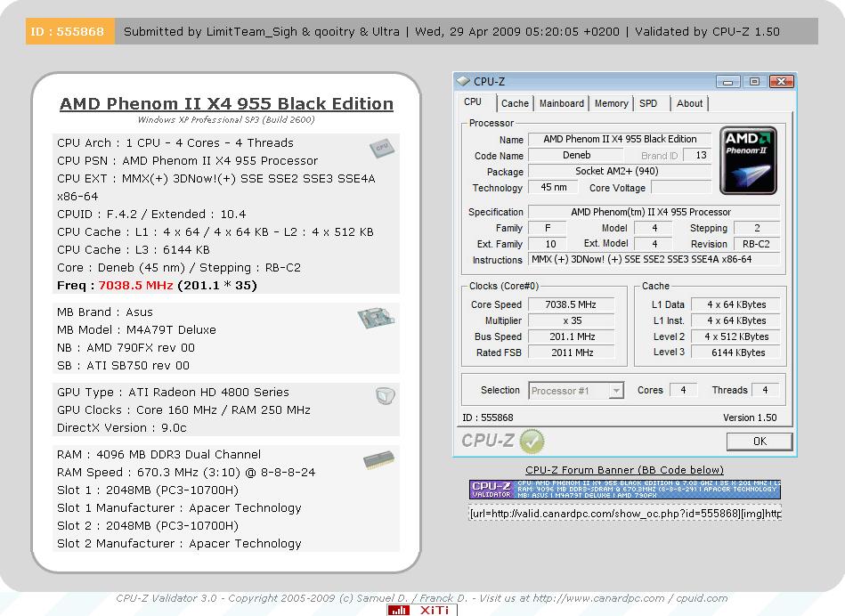
Task: Click the orange ID : 555868 badge
Action: 69,31
